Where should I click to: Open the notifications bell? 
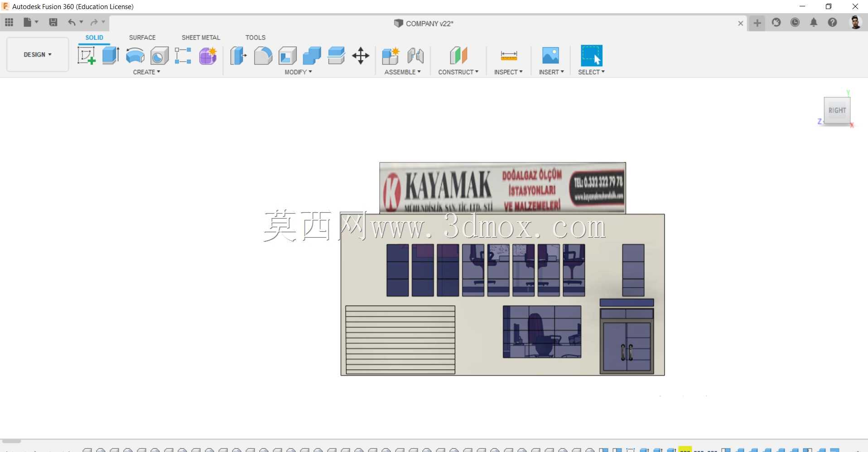point(814,22)
